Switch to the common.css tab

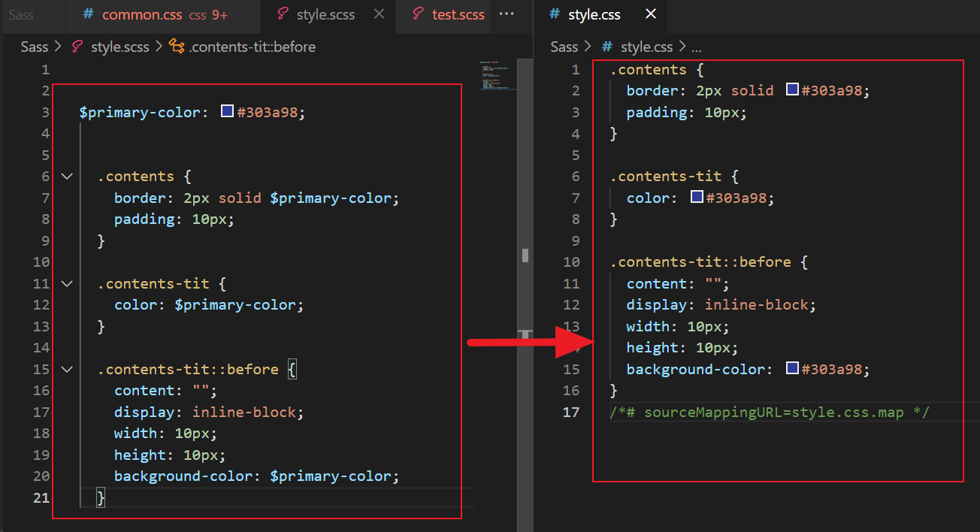click(162, 14)
